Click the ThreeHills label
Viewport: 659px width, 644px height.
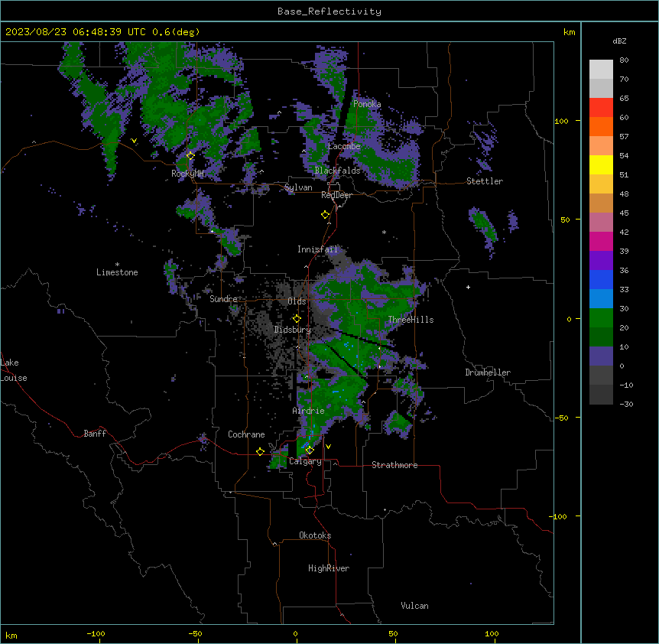(x=411, y=320)
